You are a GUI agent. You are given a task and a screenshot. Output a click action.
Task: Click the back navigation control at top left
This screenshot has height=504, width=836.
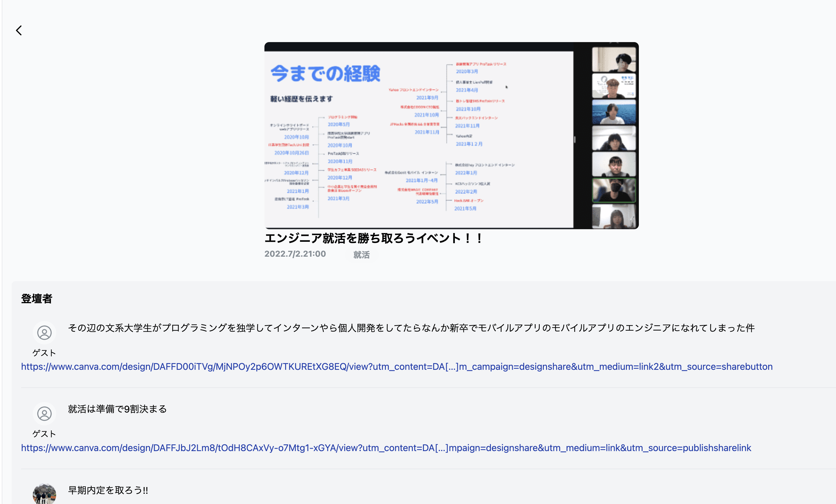pyautogui.click(x=19, y=30)
